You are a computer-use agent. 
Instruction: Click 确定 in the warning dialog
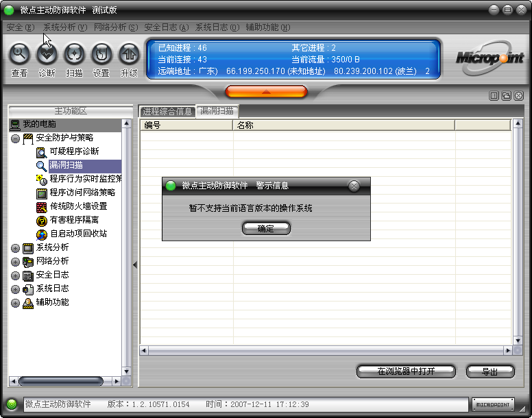click(x=266, y=228)
